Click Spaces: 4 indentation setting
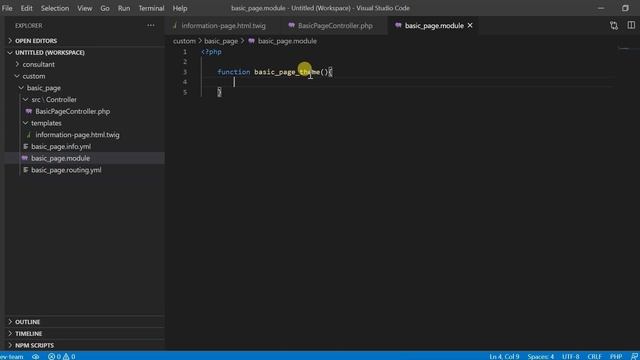 click(x=540, y=356)
